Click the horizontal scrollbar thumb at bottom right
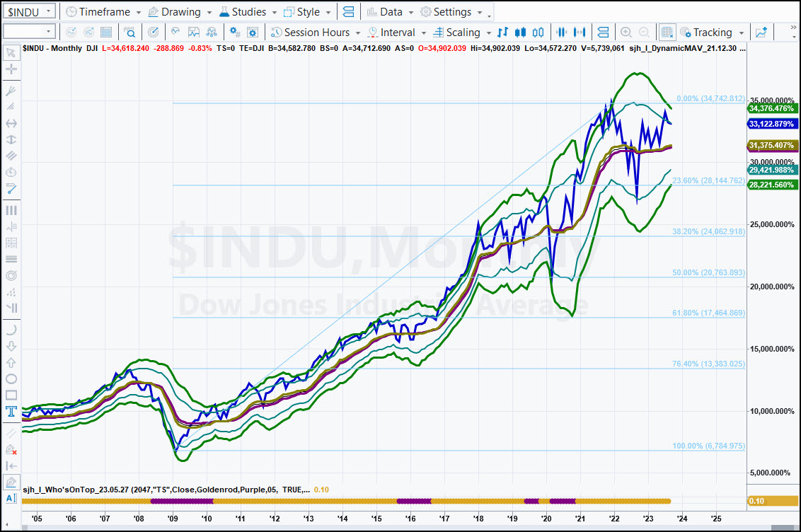 (x=782, y=528)
